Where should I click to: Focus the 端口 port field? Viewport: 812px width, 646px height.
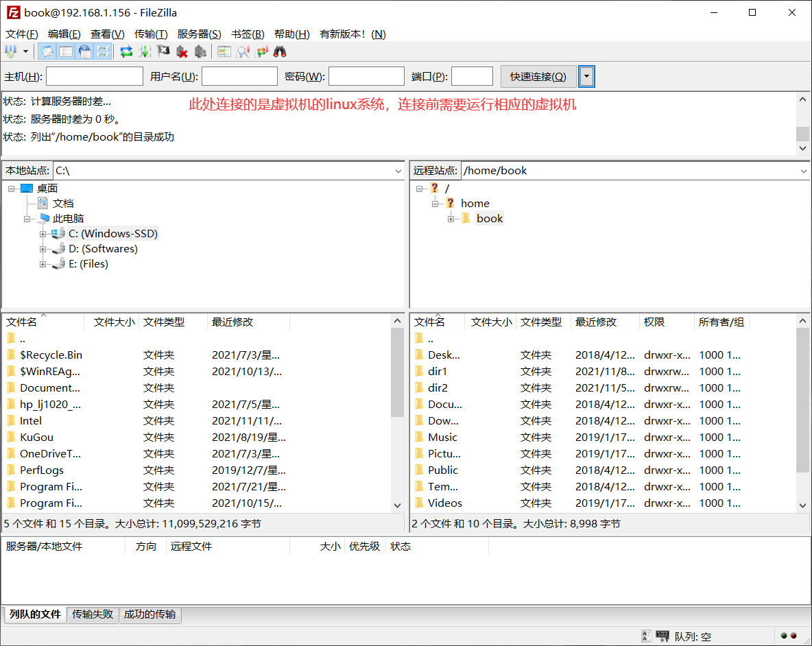click(472, 77)
